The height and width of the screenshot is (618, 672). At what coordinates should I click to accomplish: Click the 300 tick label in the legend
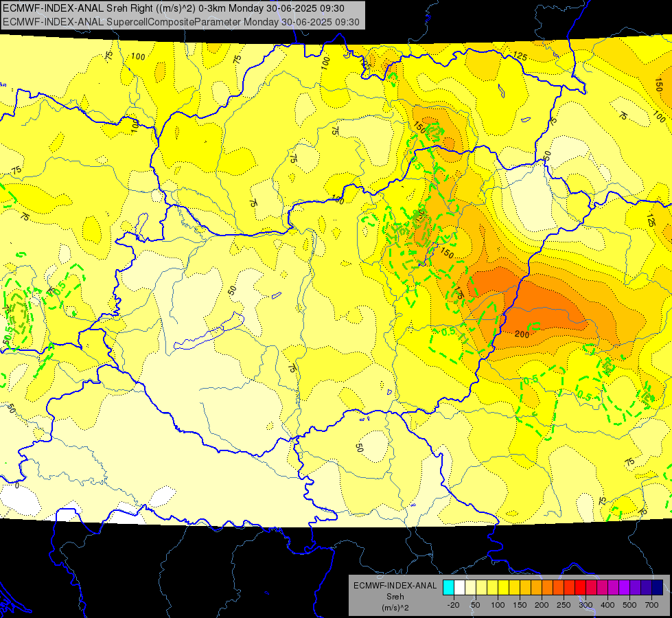click(x=586, y=605)
